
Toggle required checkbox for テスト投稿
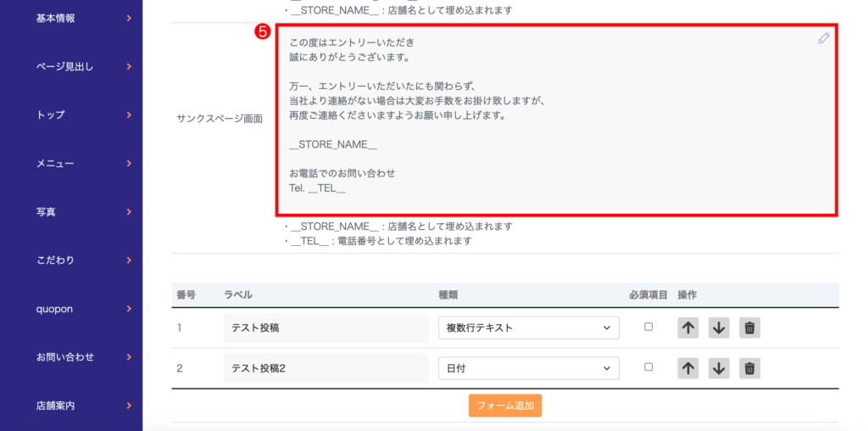(648, 327)
